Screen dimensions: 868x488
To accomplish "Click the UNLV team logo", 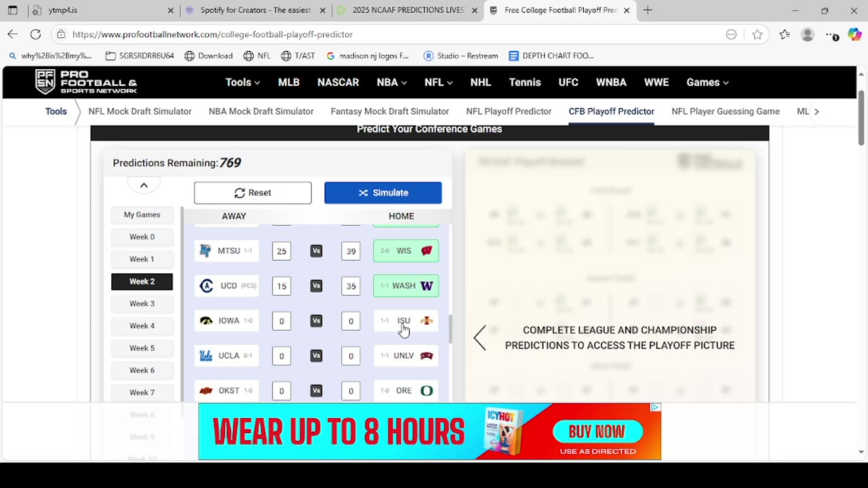I will click(427, 356).
